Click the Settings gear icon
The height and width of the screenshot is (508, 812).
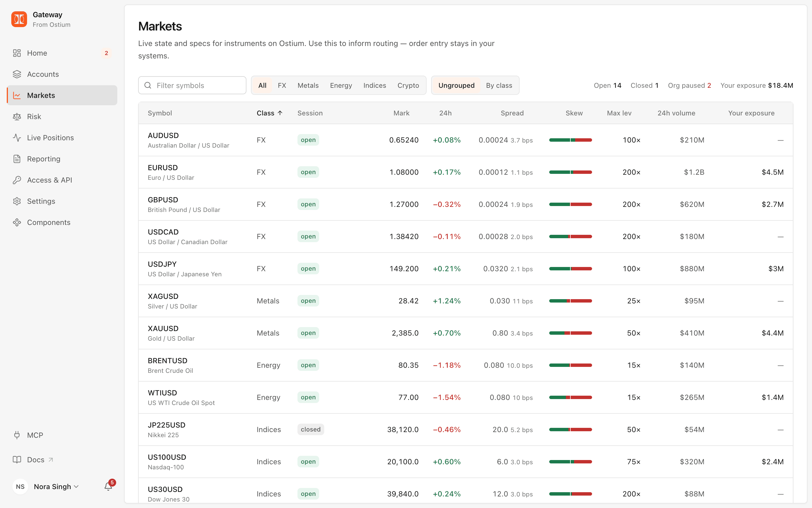(x=17, y=201)
